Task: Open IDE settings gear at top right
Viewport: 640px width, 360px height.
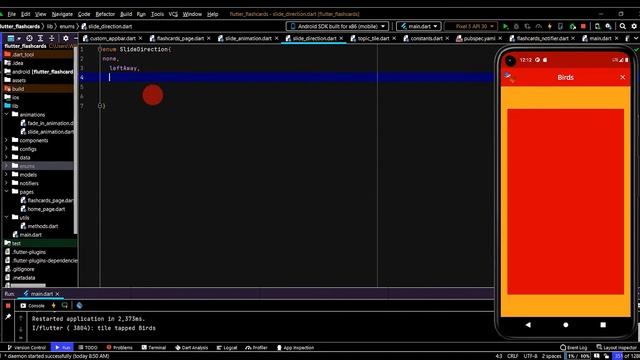Action: click(x=634, y=26)
